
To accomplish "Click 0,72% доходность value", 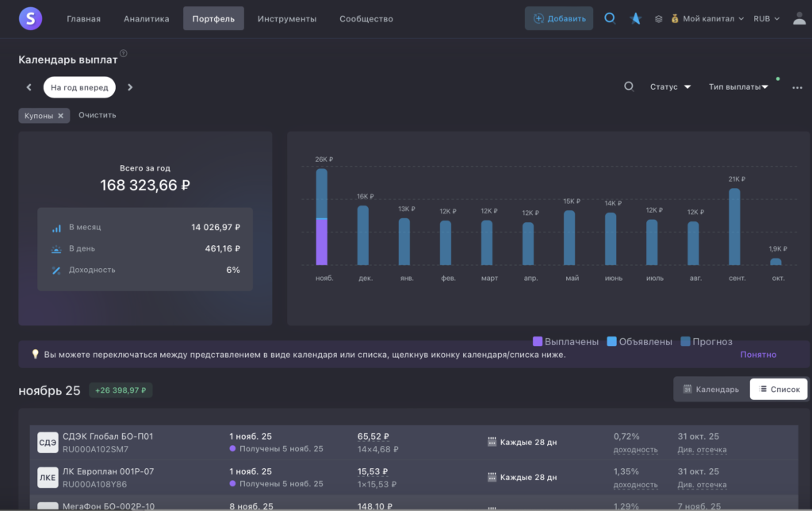I will click(x=626, y=436).
